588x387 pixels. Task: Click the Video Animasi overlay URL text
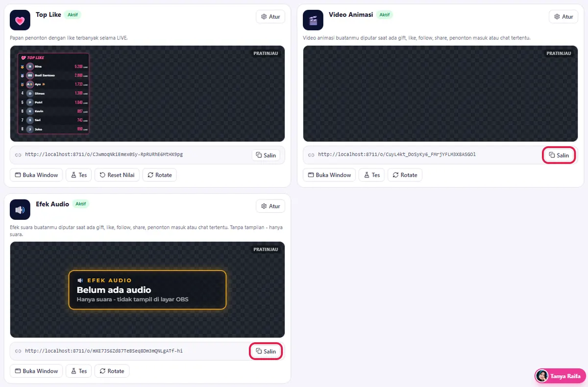click(397, 155)
